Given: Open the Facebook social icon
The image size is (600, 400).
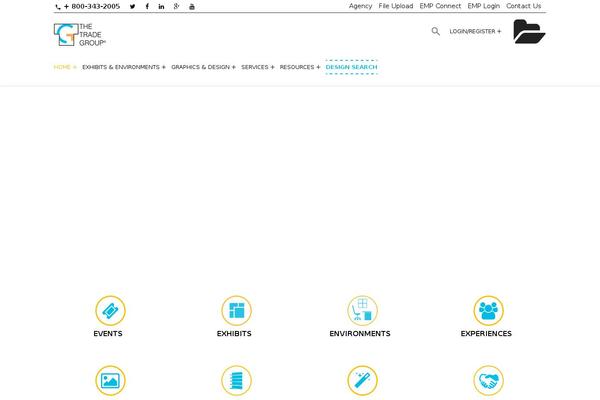Looking at the screenshot, I should tap(147, 7).
